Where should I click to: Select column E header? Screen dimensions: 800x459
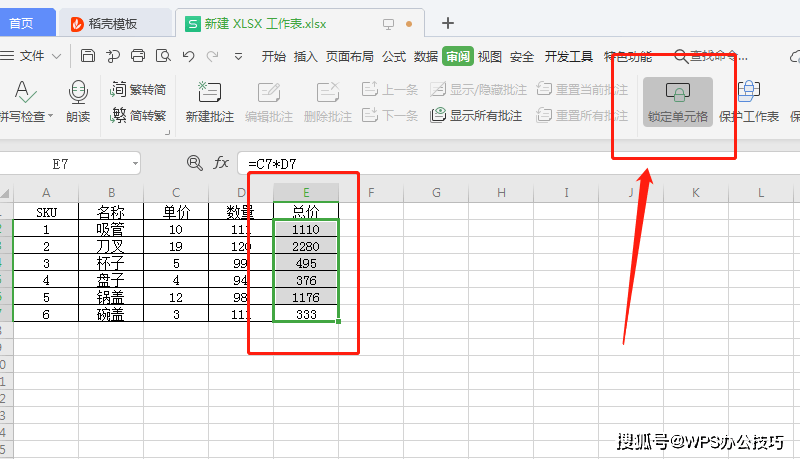[x=306, y=192]
